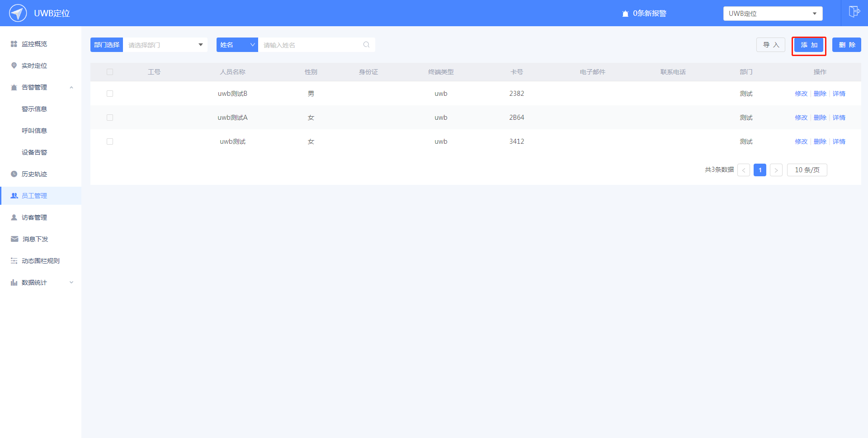
Task: Click the alarm bell icon in header
Action: [625, 14]
